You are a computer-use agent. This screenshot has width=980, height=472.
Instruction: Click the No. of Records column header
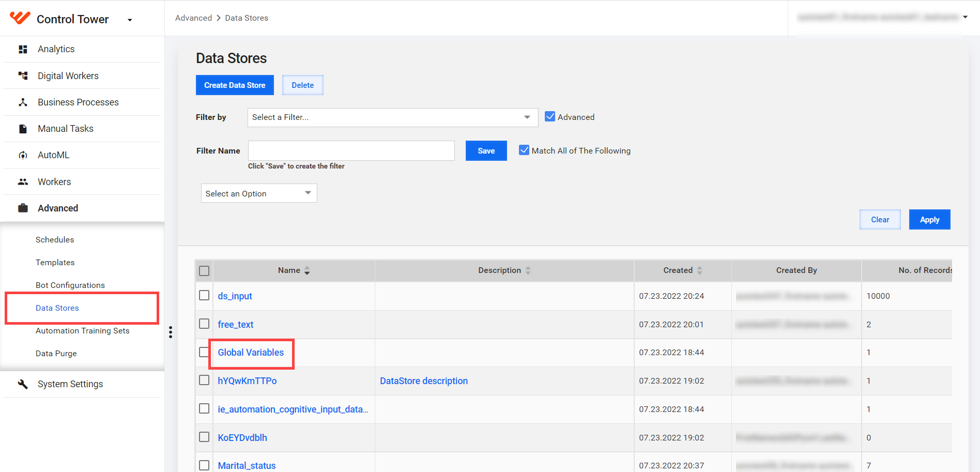pos(925,270)
